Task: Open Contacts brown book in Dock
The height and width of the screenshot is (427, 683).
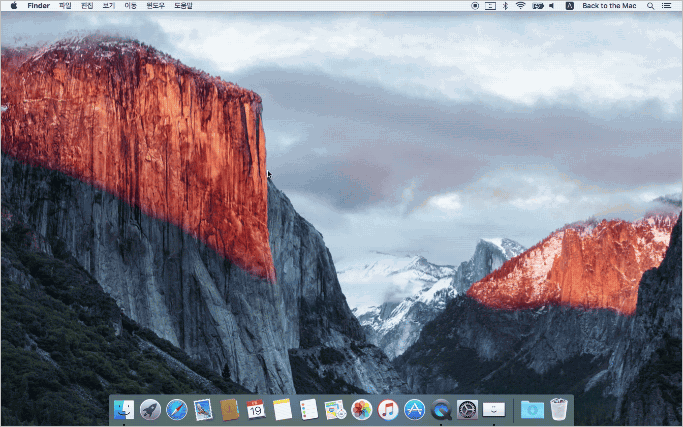Action: (x=230, y=410)
